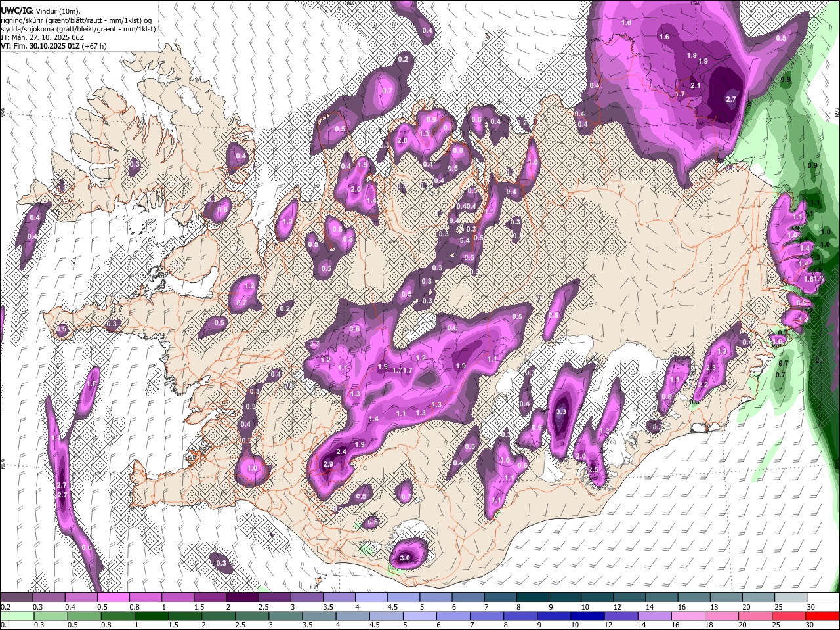Select the white 30+ swatch ending the top legend row
The height and width of the screenshot is (630, 840).
(823, 598)
